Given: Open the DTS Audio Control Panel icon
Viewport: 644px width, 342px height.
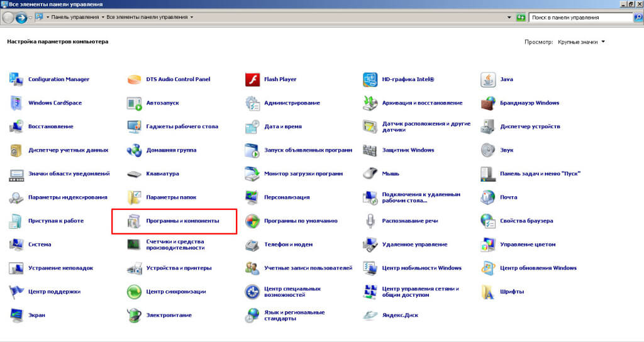Looking at the screenshot, I should coord(135,79).
